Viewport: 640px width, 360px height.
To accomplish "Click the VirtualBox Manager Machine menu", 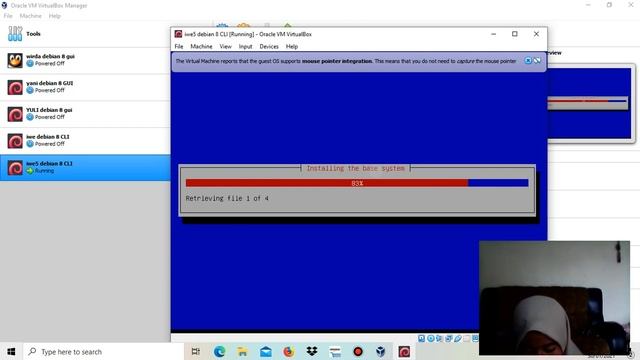I will point(31,16).
